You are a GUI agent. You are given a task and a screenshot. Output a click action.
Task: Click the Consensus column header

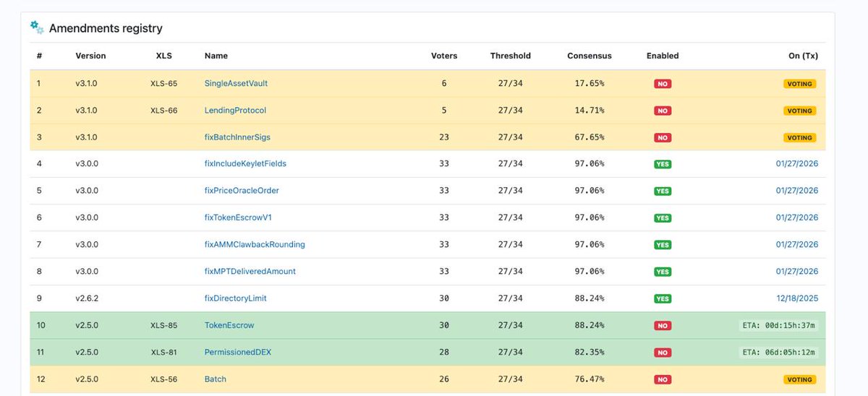tap(590, 56)
